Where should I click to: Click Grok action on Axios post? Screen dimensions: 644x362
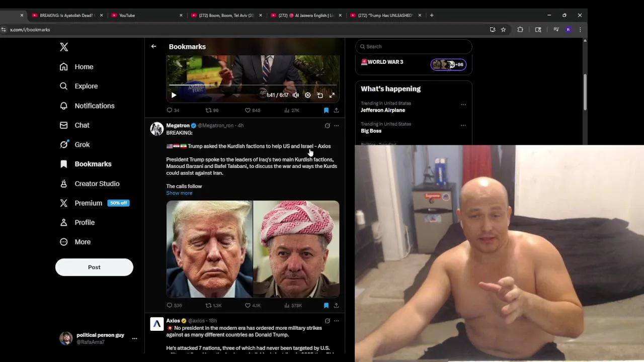pyautogui.click(x=327, y=321)
